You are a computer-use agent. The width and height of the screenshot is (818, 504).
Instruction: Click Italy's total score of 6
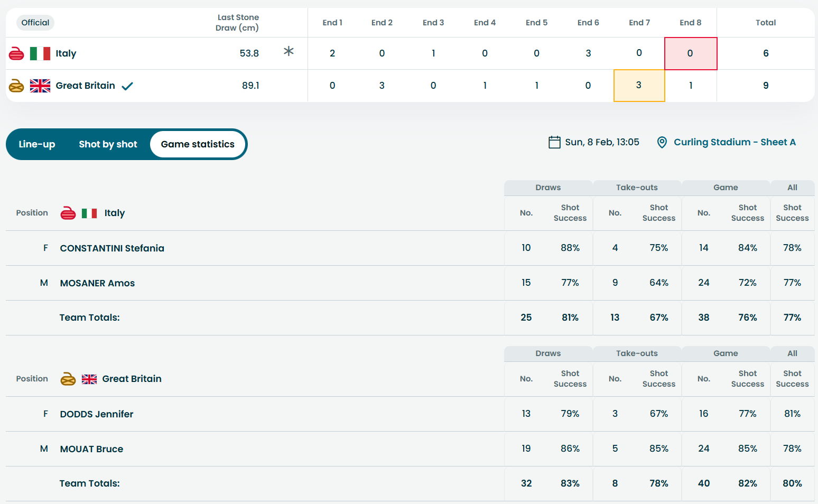pyautogui.click(x=766, y=53)
